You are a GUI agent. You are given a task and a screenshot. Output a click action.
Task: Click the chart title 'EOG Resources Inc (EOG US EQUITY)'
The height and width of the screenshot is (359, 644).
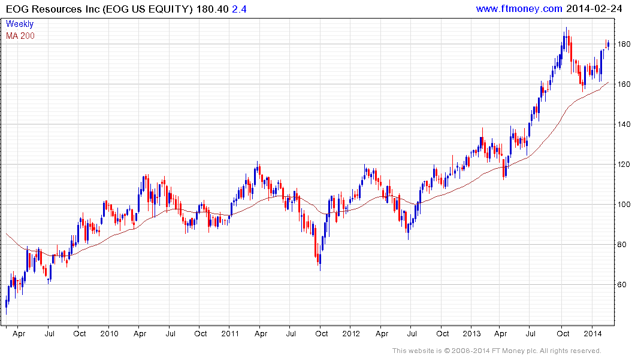coord(99,9)
